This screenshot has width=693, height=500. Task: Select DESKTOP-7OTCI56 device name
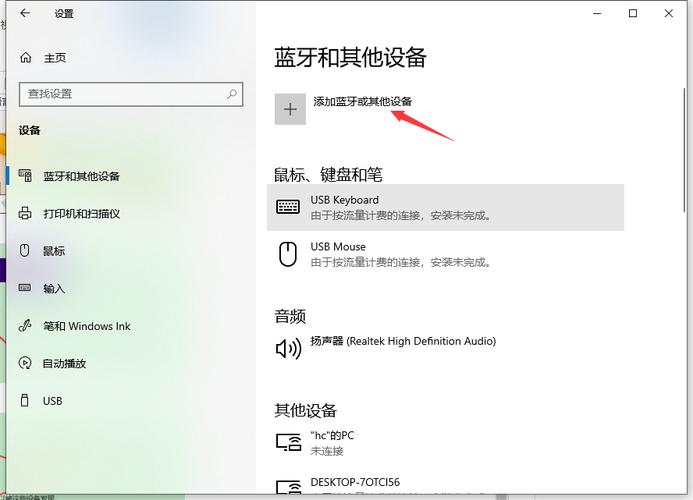(355, 482)
